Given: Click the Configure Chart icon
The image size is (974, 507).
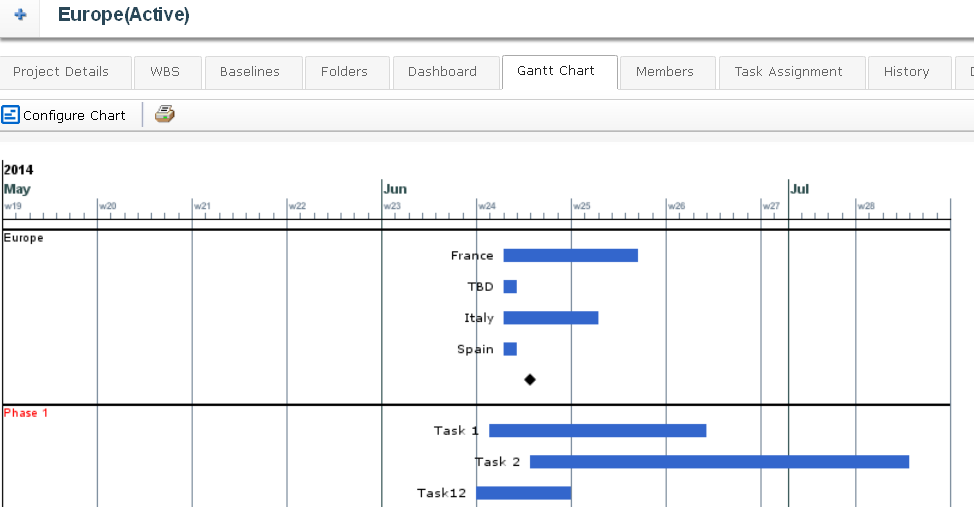Looking at the screenshot, I should click(x=10, y=115).
